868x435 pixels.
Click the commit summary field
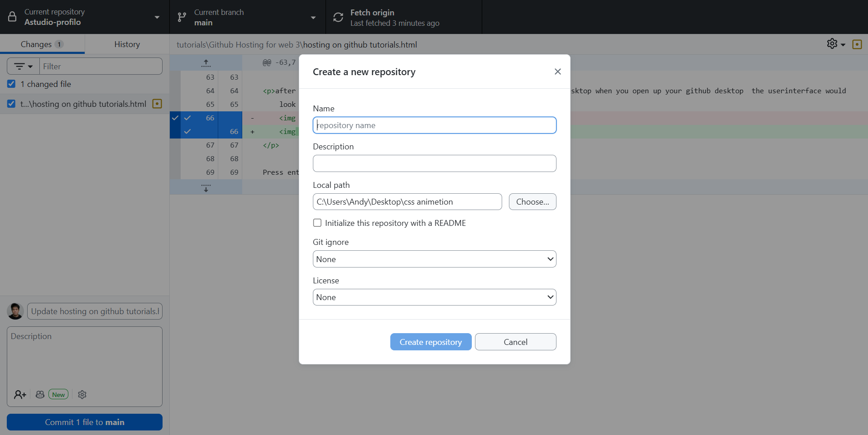(95, 311)
